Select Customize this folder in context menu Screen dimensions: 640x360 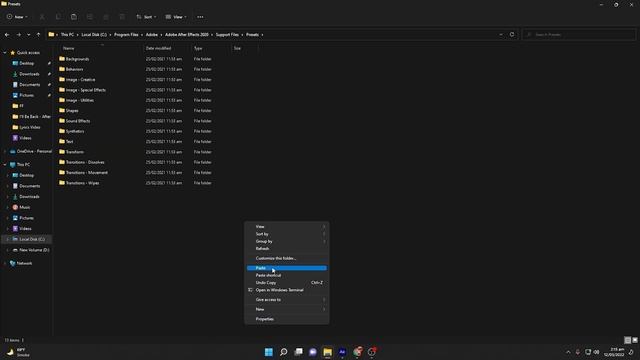click(287, 258)
